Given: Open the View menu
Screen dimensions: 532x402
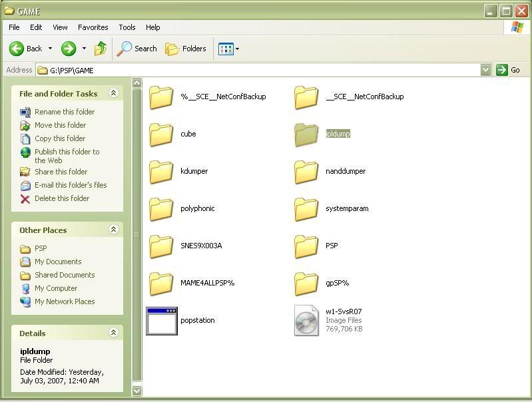Looking at the screenshot, I should click(x=60, y=27).
